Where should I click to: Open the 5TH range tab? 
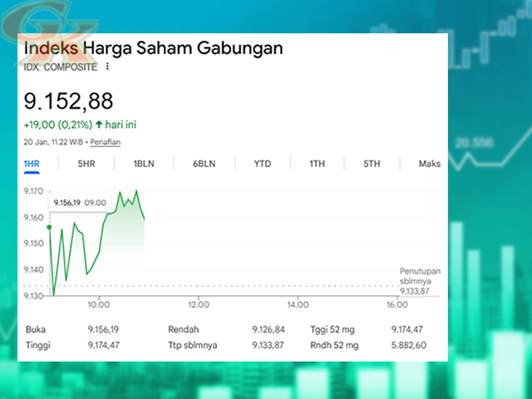(x=371, y=164)
